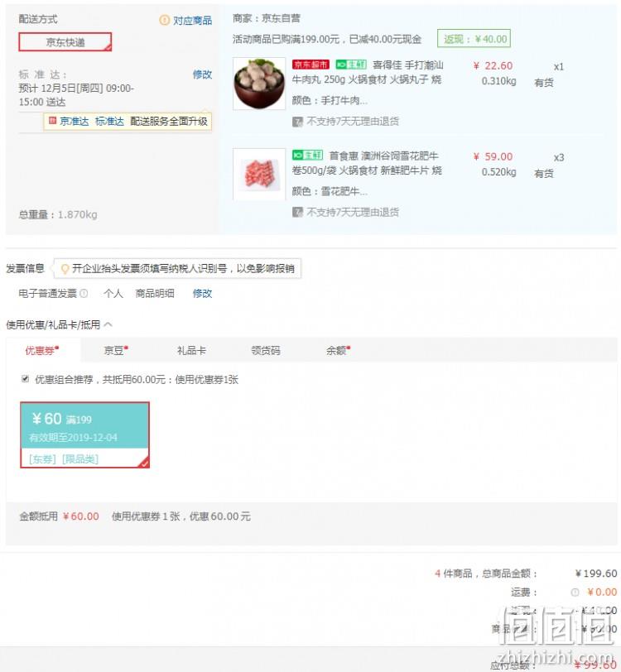
Task: Click the 总重量：1.870kg text
Action: [x=58, y=214]
